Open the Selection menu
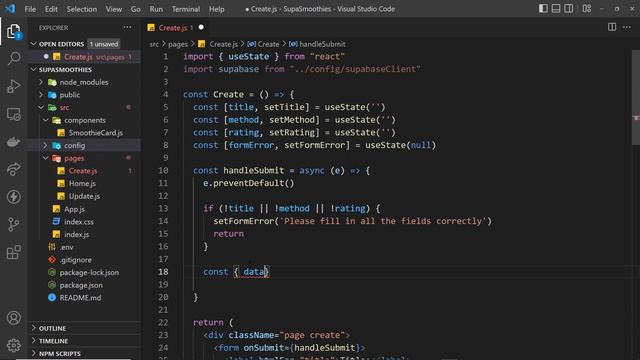This screenshot has width=640, height=360. click(x=82, y=9)
